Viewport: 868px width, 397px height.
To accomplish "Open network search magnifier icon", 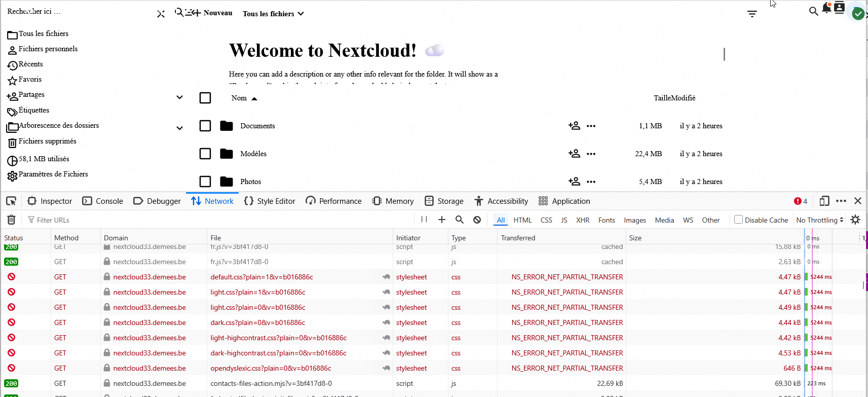I will click(460, 220).
